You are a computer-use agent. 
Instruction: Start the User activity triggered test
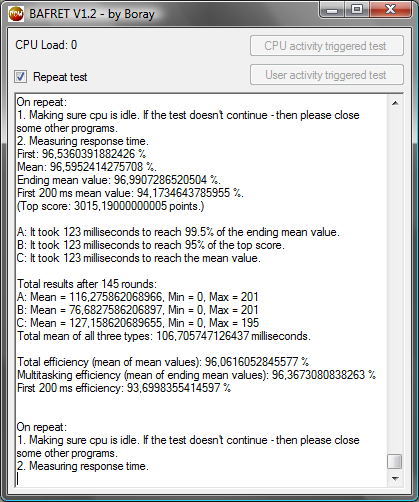tap(327, 75)
